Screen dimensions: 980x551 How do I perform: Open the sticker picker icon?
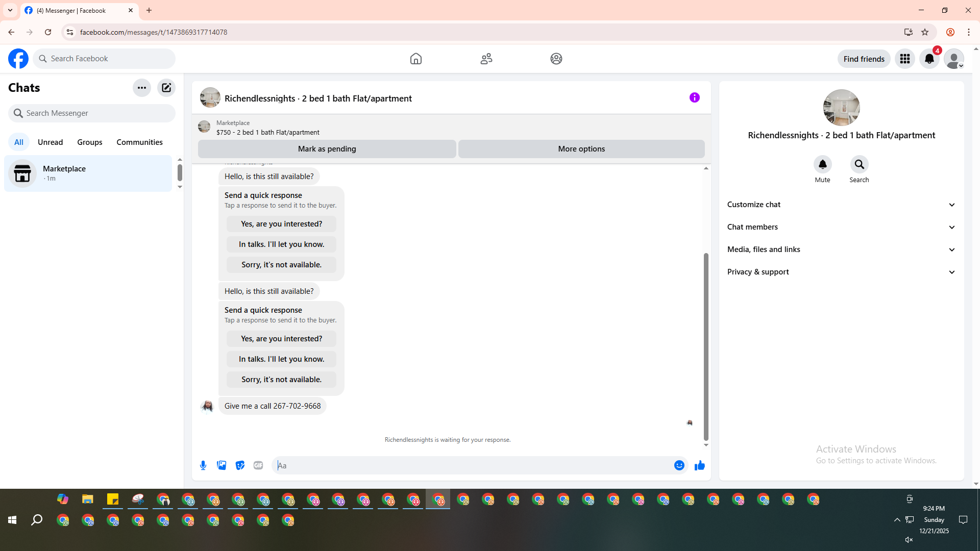pyautogui.click(x=240, y=465)
